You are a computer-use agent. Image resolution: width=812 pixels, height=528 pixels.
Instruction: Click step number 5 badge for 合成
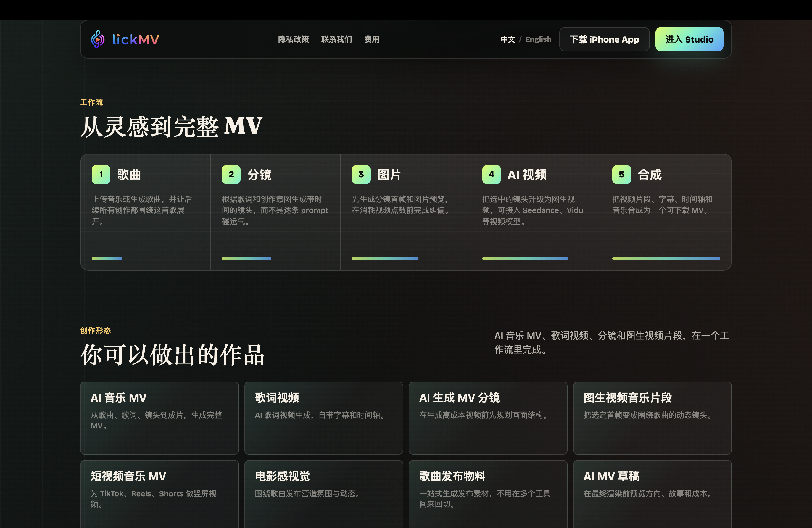[622, 175]
